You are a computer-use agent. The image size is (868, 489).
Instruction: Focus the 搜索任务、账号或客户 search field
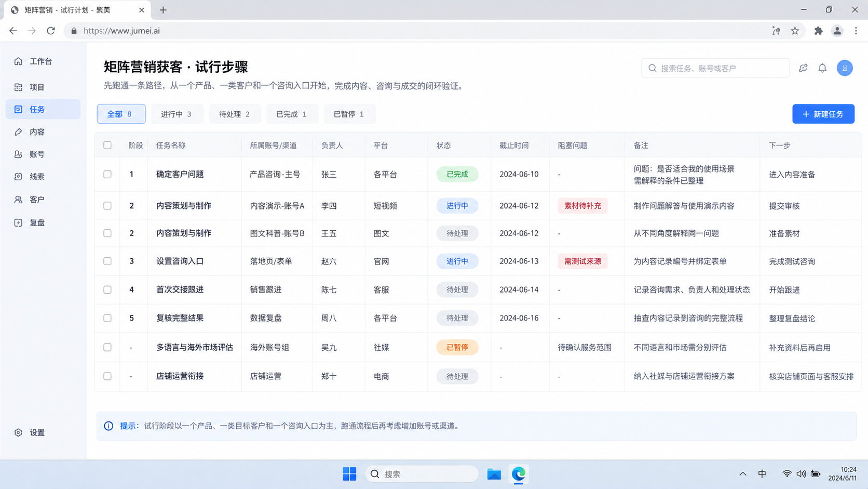click(x=715, y=68)
